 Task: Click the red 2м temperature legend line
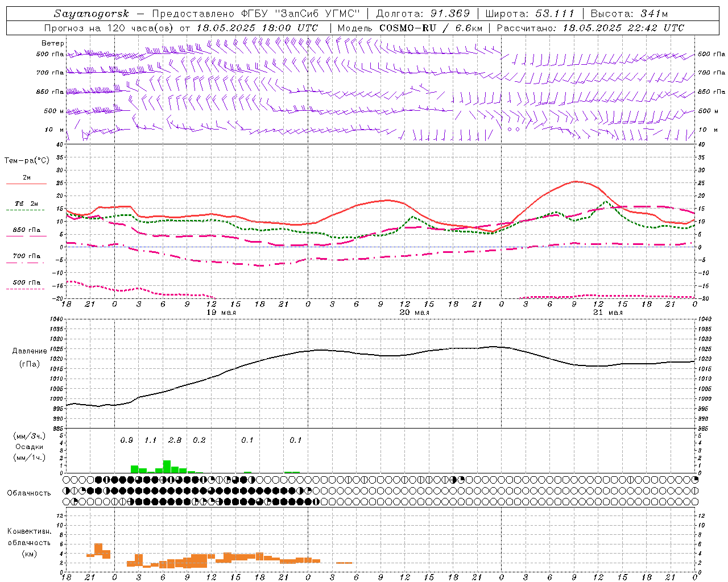tap(26, 184)
